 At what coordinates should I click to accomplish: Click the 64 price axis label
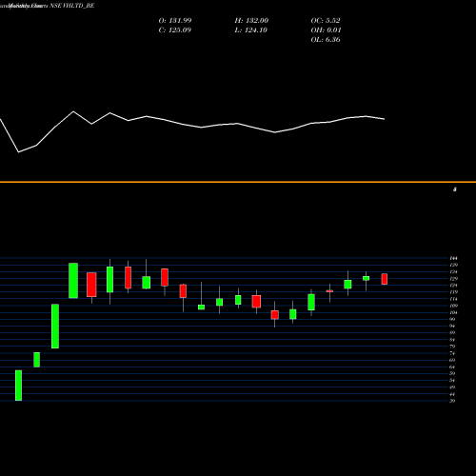click(x=452, y=367)
